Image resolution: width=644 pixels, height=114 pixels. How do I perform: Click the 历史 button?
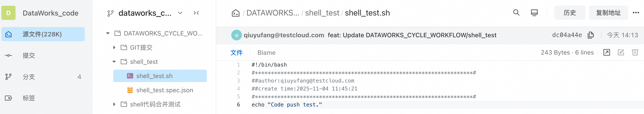point(569,13)
